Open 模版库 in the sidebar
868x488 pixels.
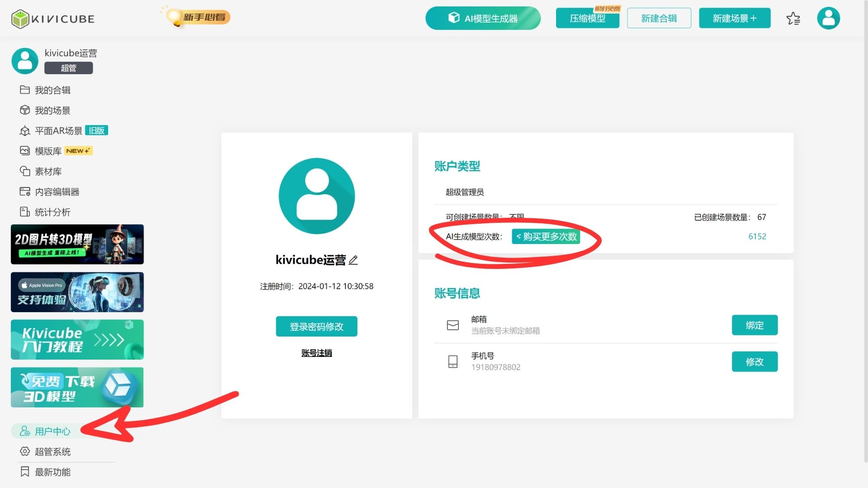[48, 151]
